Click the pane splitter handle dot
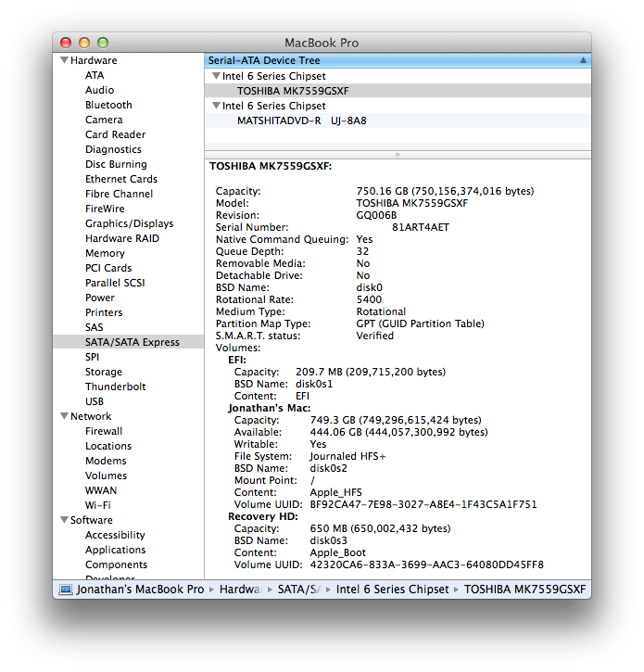Screen dimensions: 644x672 tap(398, 155)
